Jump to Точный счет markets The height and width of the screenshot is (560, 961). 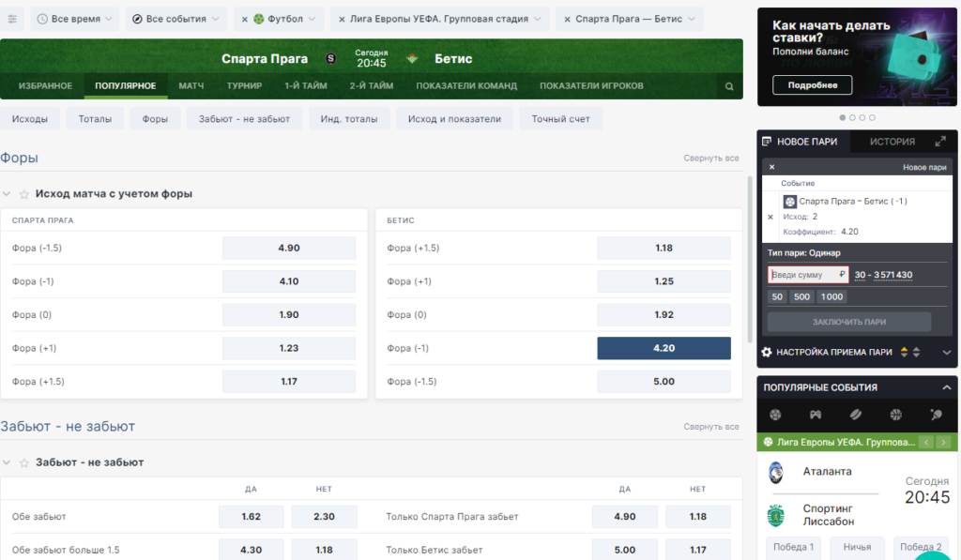(560, 119)
